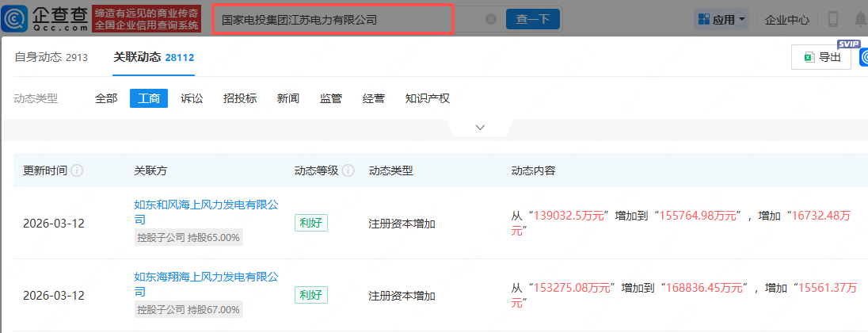
Task: Open the 应用 dropdown menu
Action: pyautogui.click(x=723, y=19)
